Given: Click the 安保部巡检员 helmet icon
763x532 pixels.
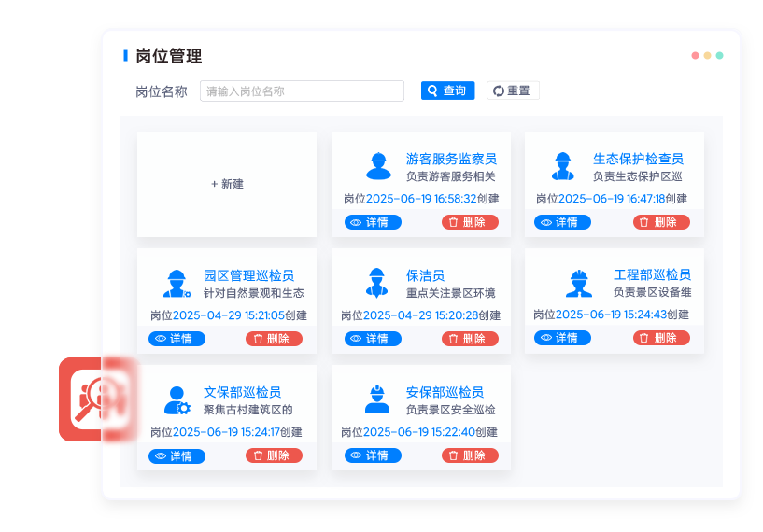Looking at the screenshot, I should point(376,400).
